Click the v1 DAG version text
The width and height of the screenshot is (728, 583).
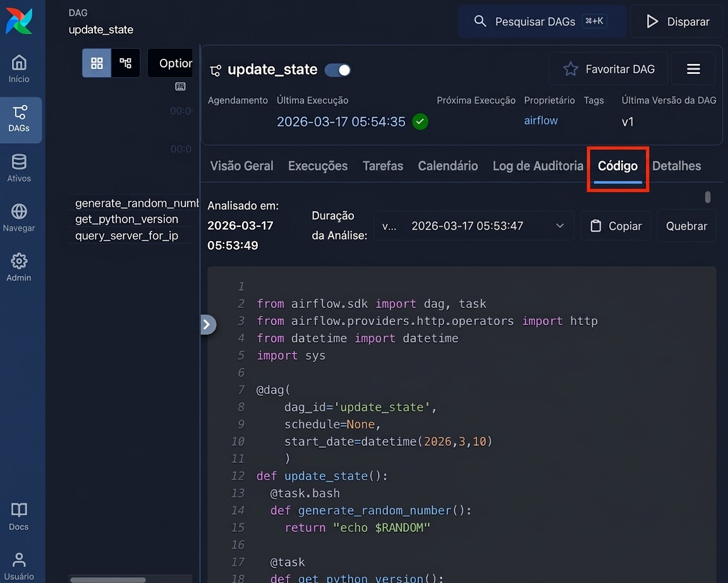(x=628, y=121)
